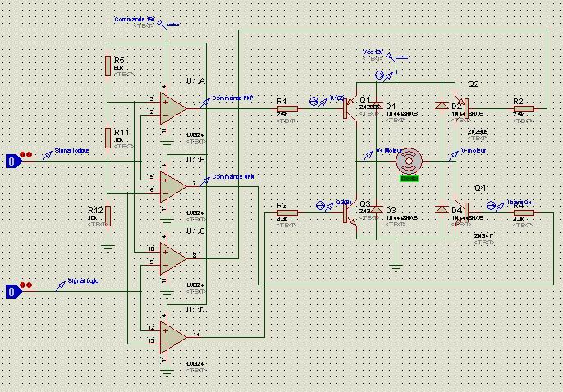This screenshot has width=563, height=392.
Task: Select diode D2 symbol
Action: (x=442, y=105)
